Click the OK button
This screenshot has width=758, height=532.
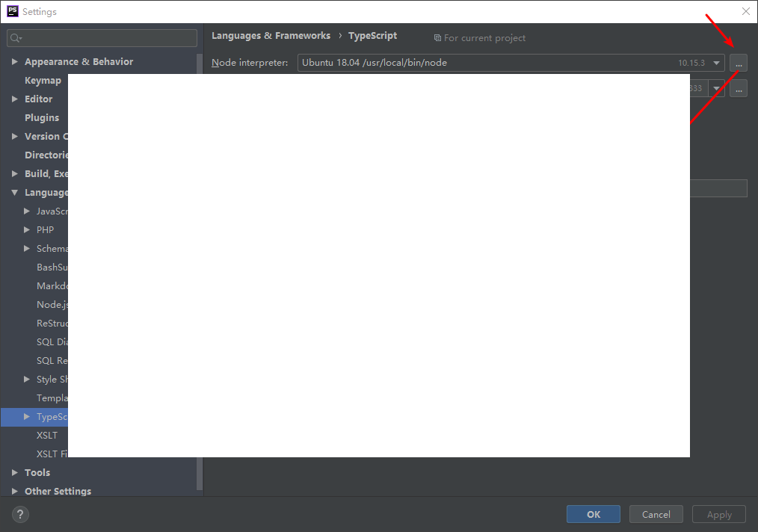593,515
